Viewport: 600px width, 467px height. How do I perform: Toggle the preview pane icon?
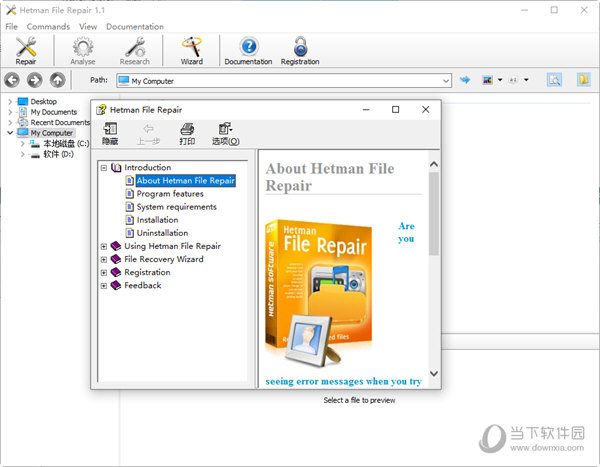click(x=554, y=80)
